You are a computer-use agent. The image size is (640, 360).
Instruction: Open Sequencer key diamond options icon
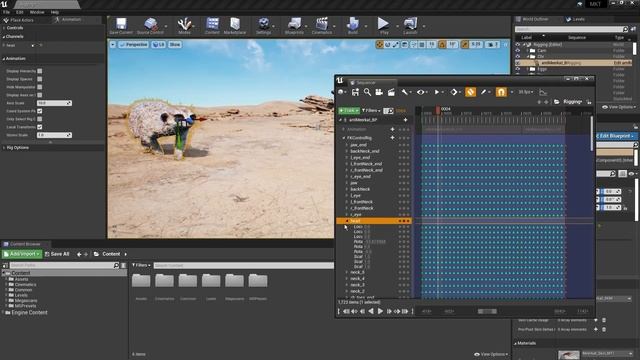coord(453,93)
